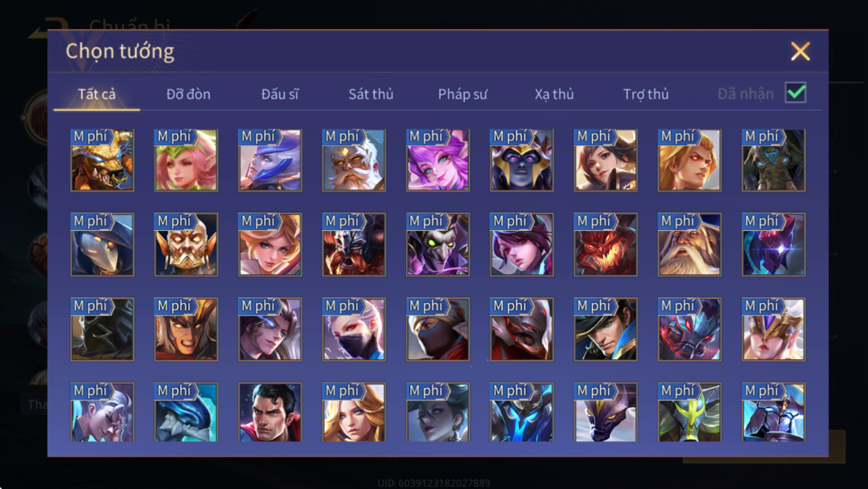Image resolution: width=868 pixels, height=489 pixels.
Task: Close the Chọn tướng dialog
Action: point(800,51)
